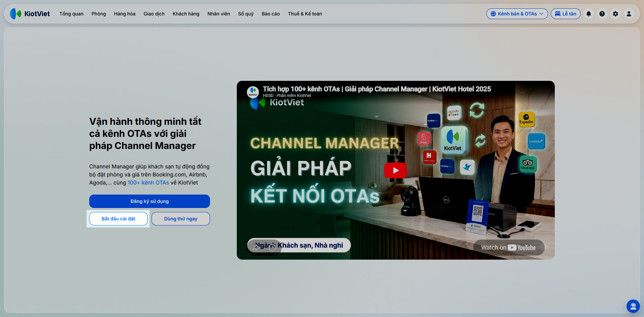Open the Giao dịch menu

(154, 14)
